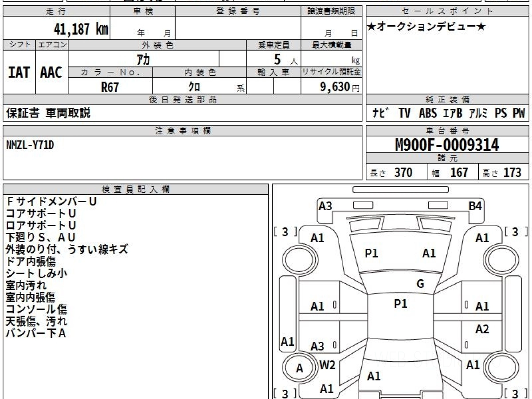532x399 pixels.
Task: Click the wheel circle marked A
Action: click(300, 368)
